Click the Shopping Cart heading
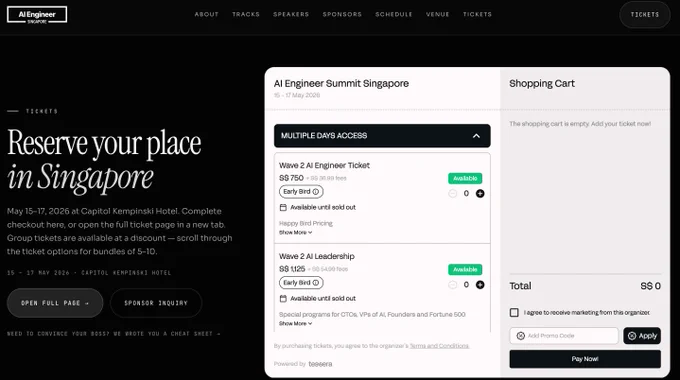 point(542,83)
